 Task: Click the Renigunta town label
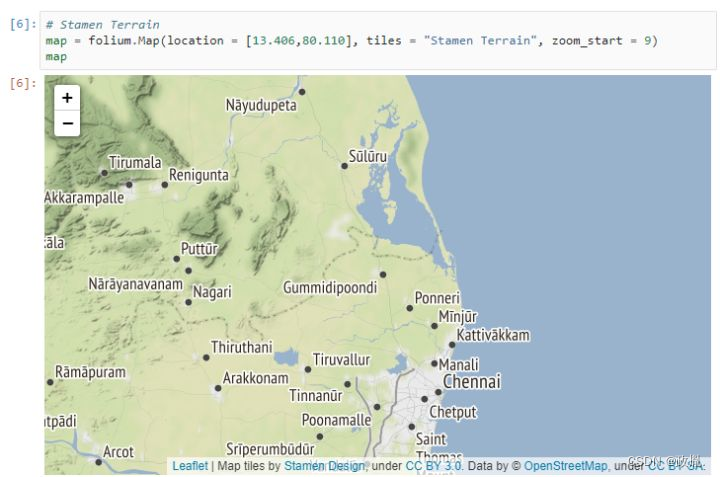(198, 175)
